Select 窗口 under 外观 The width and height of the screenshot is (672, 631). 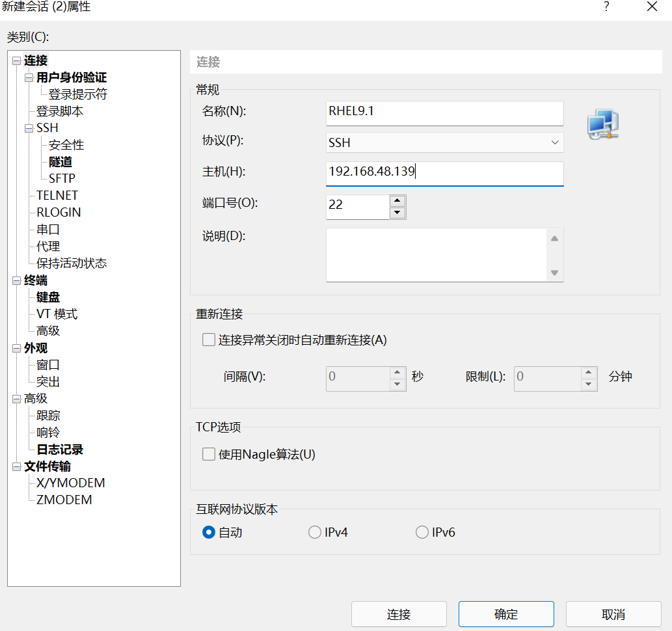tap(47, 365)
